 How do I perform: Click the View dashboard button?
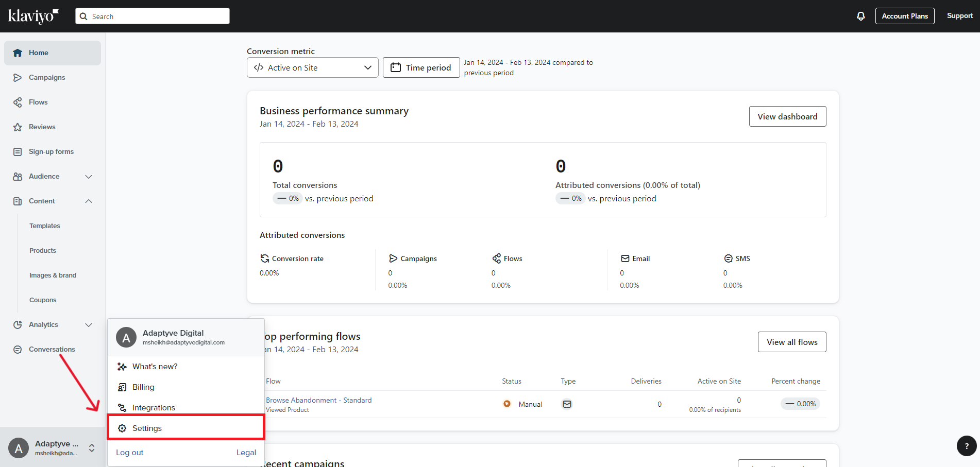(x=787, y=116)
